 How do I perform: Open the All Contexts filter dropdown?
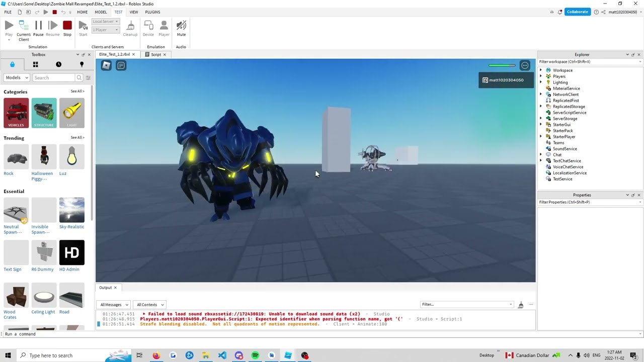[x=149, y=305]
